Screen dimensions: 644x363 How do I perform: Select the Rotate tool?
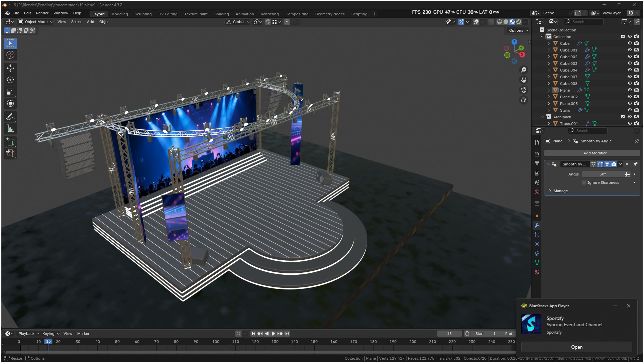click(10, 80)
